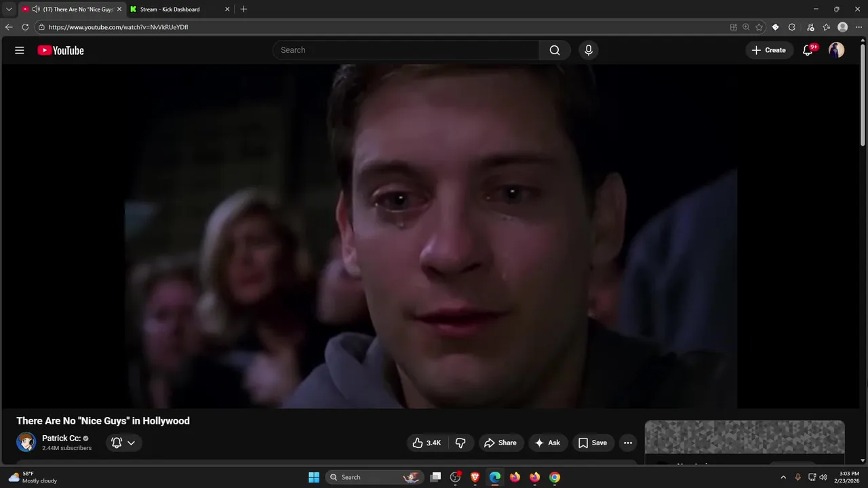Select the address bar URL

click(119, 27)
